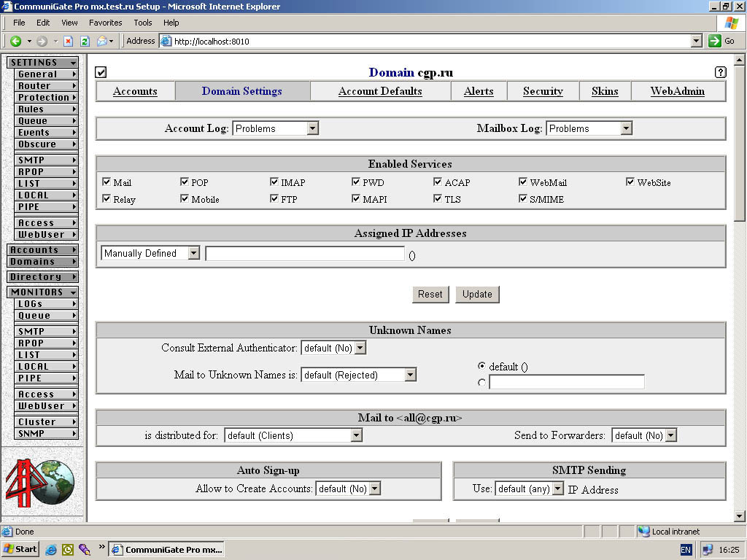Collapse the MONITORS sidebar section
Image resolution: width=747 pixels, height=560 pixels.
[x=43, y=292]
